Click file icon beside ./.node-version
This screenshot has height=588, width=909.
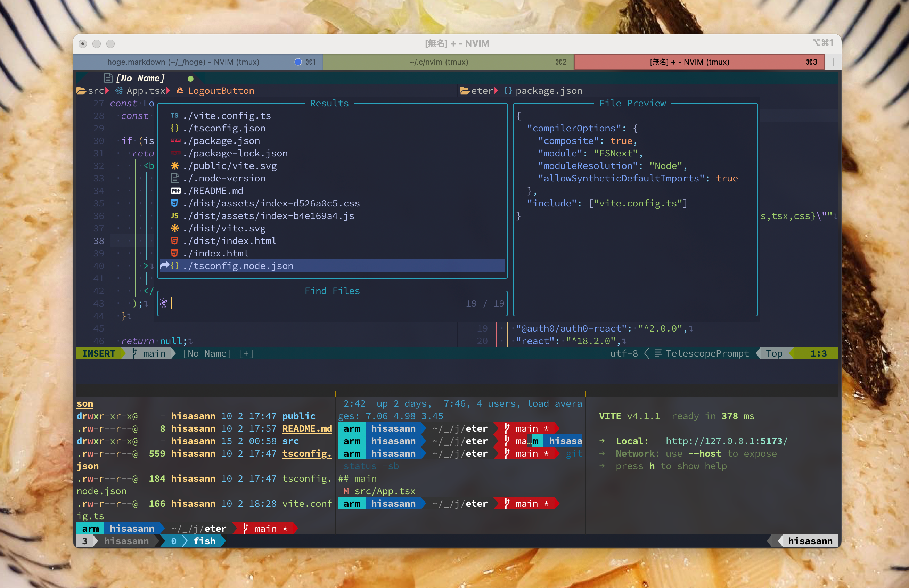point(175,178)
